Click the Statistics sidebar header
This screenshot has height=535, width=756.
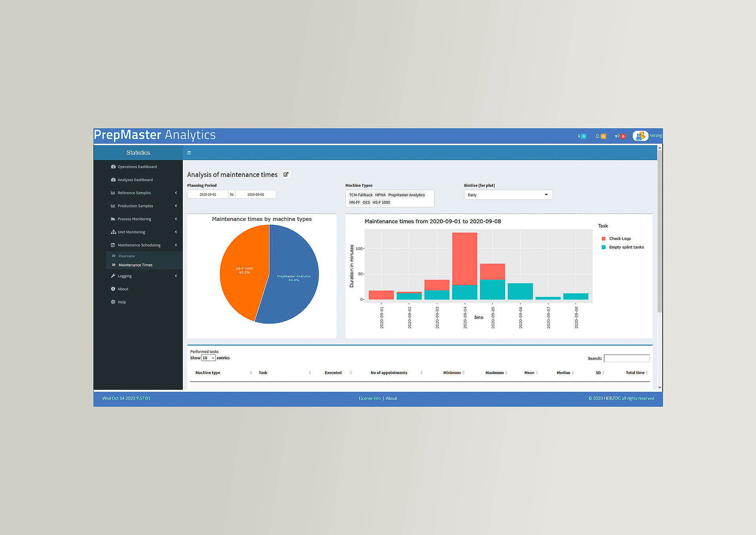point(138,153)
